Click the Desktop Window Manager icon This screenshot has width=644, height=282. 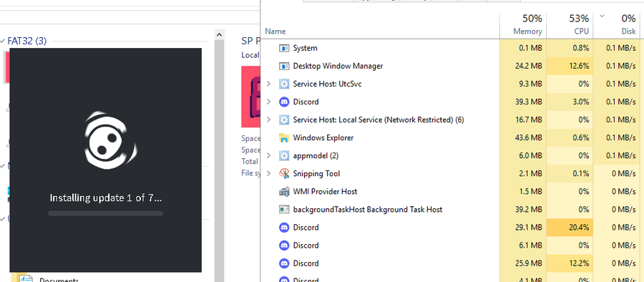tap(284, 66)
